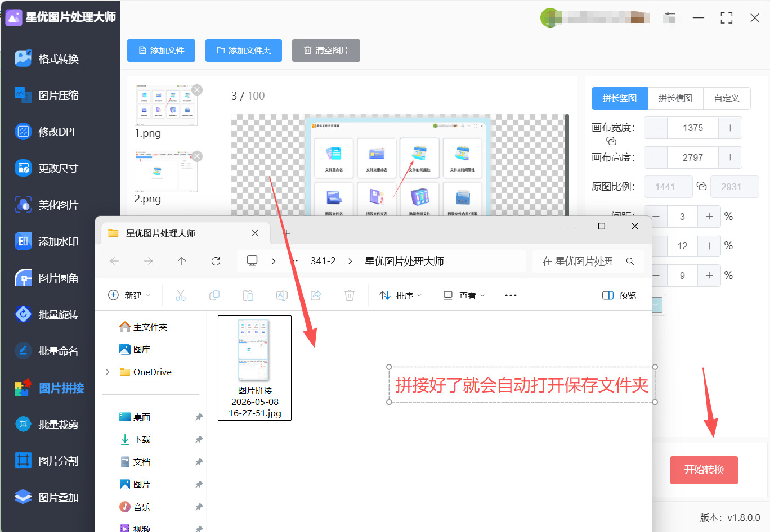
Task: Close the 星优图片处理大师 Explorer tab
Action: [x=255, y=233]
